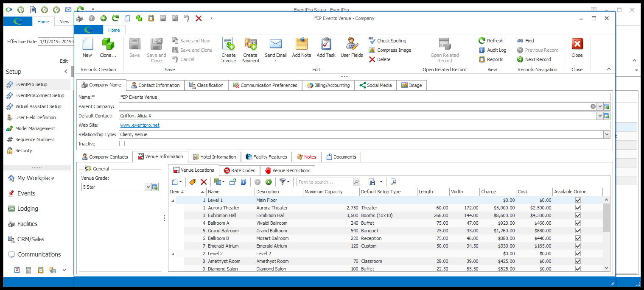Screen dimensions: 644x290
Task: Click the save layout disk icon in grid toolbar
Action: click(372, 182)
